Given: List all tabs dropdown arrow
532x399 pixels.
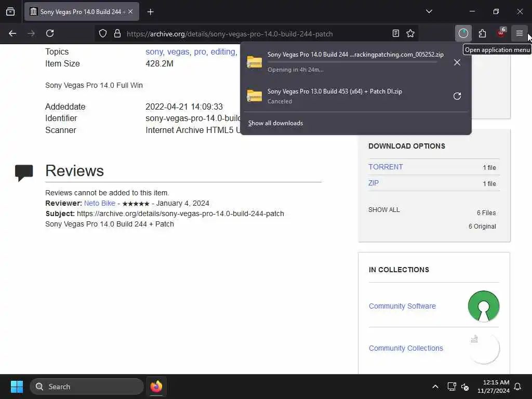Looking at the screenshot, I should (x=429, y=11).
